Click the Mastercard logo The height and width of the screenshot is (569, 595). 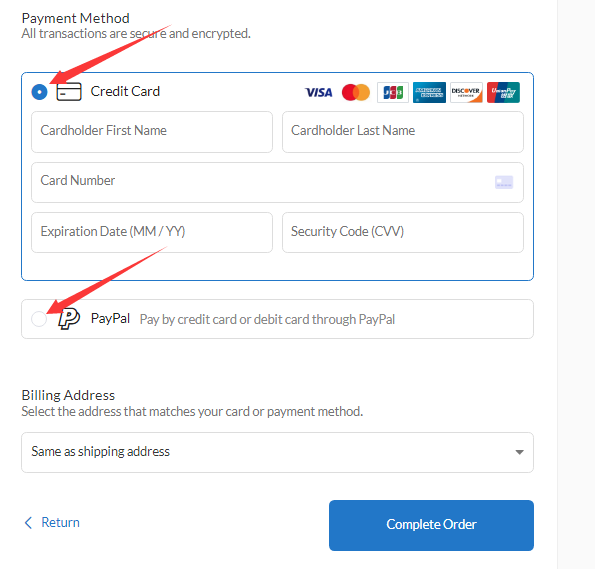(356, 92)
